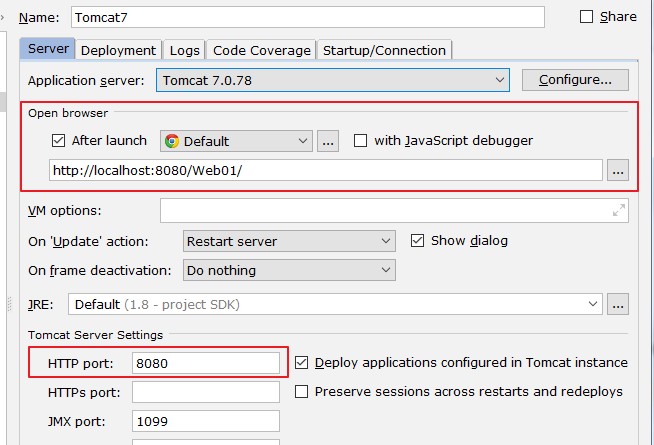This screenshot has height=445, width=654.
Task: Click the ellipsis button next to JRE field
Action: [618, 303]
